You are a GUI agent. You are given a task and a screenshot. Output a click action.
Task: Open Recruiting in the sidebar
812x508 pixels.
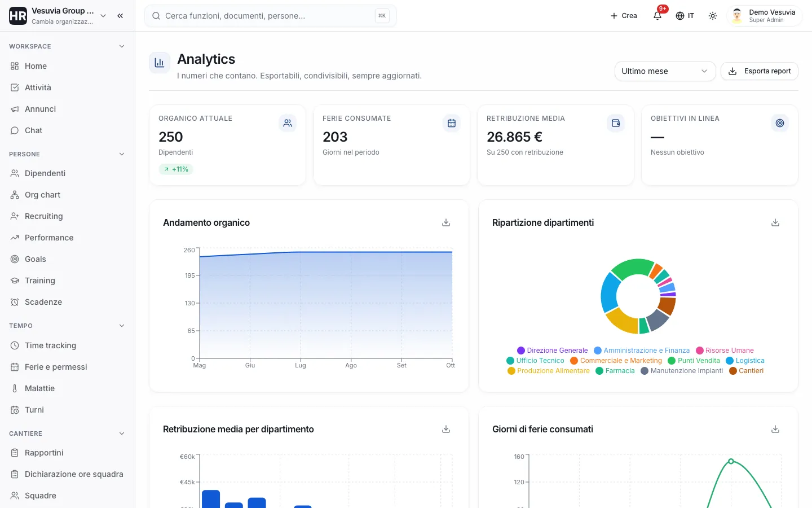pos(68,216)
